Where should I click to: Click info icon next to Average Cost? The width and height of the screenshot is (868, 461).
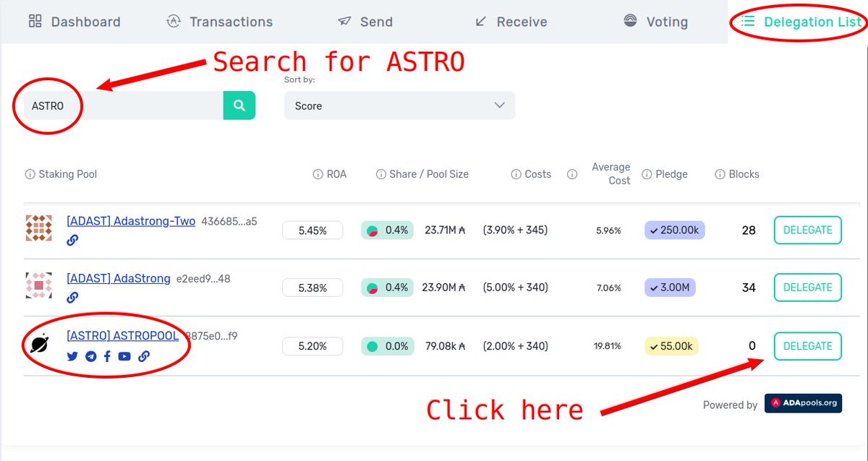point(572,174)
